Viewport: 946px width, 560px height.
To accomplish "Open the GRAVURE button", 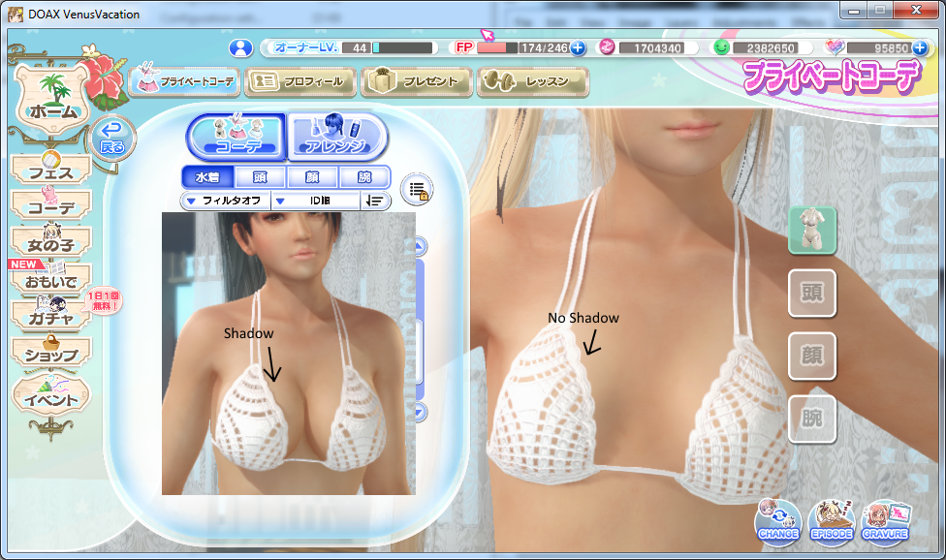I will click(885, 522).
